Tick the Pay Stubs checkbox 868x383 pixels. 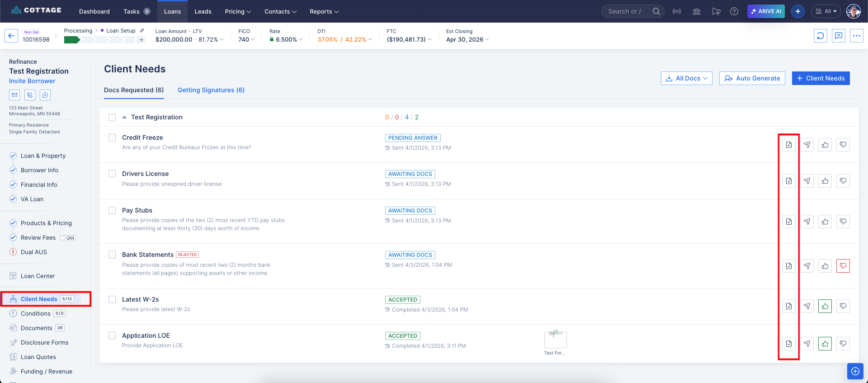[x=112, y=210]
